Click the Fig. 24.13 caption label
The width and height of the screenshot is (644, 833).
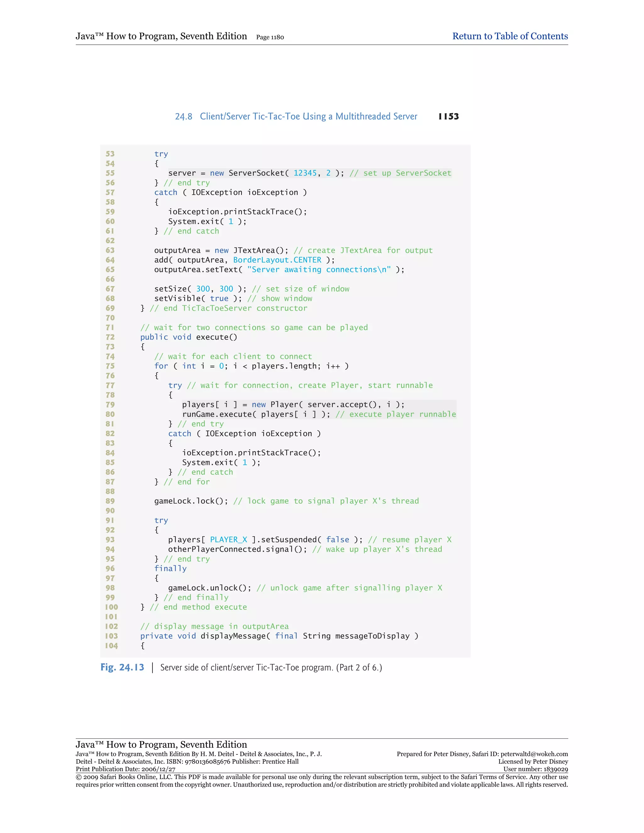(x=122, y=667)
